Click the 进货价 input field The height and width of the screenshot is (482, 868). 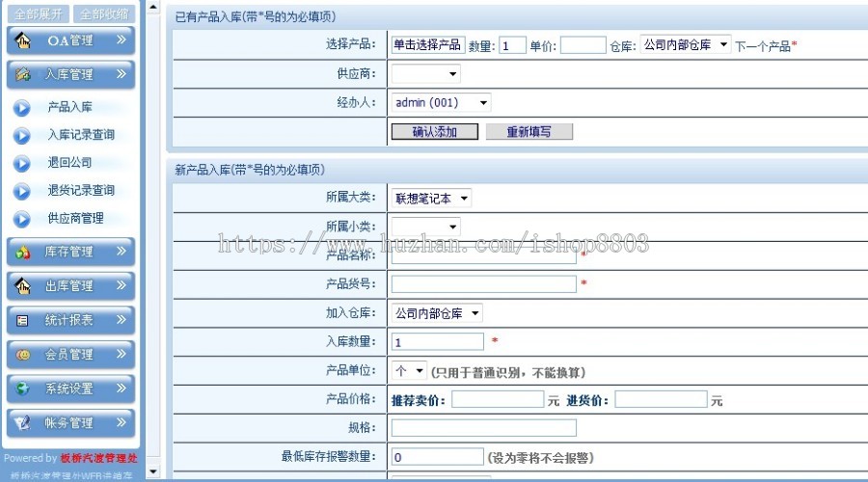click(661, 399)
